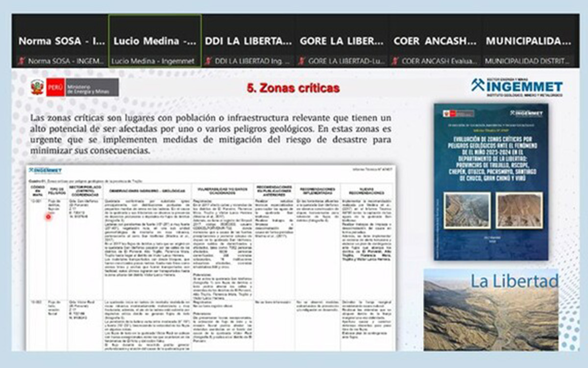Click muted mic icon beside GORE LA LIBERTAD name
The image size is (588, 368).
[x=302, y=61]
